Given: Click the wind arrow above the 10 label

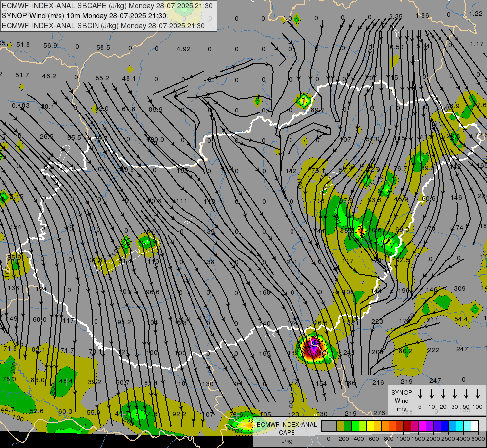Looking at the screenshot, I should (x=431, y=394).
